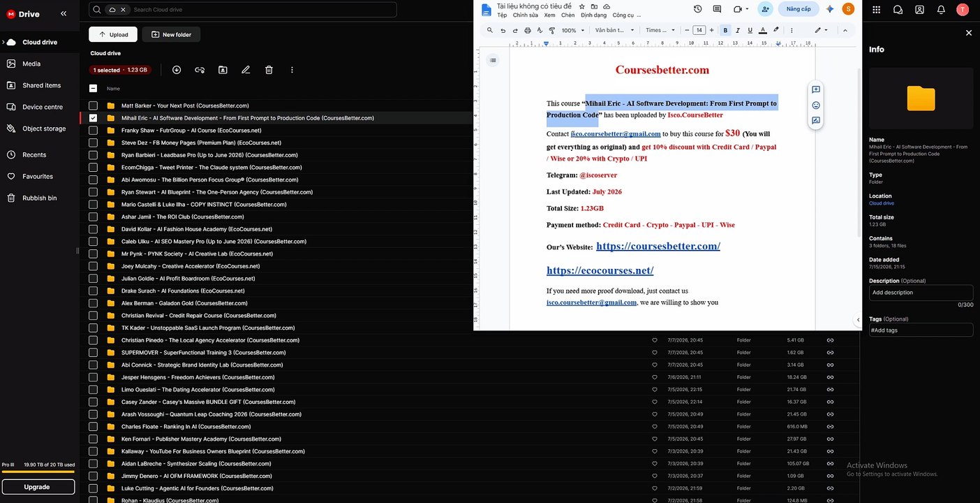Click the manage link icon in selection toolbar

tap(200, 70)
